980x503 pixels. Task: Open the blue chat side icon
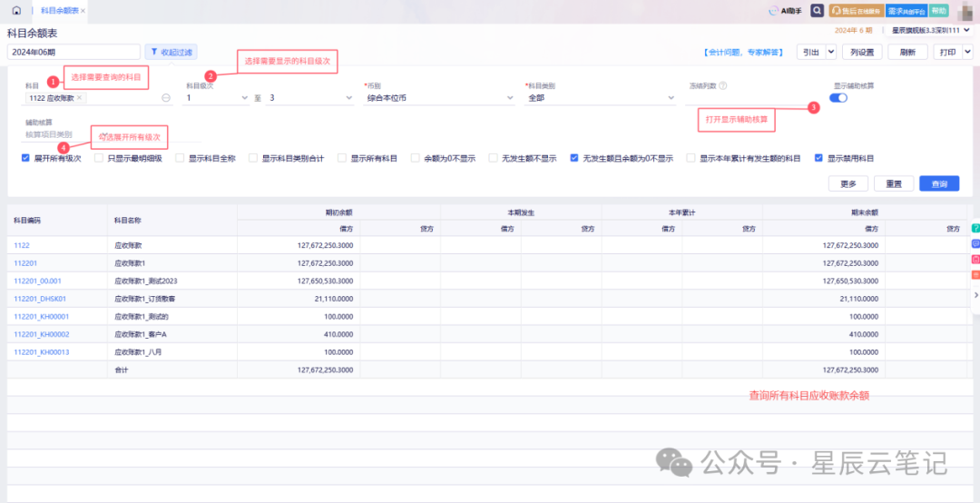(x=975, y=244)
